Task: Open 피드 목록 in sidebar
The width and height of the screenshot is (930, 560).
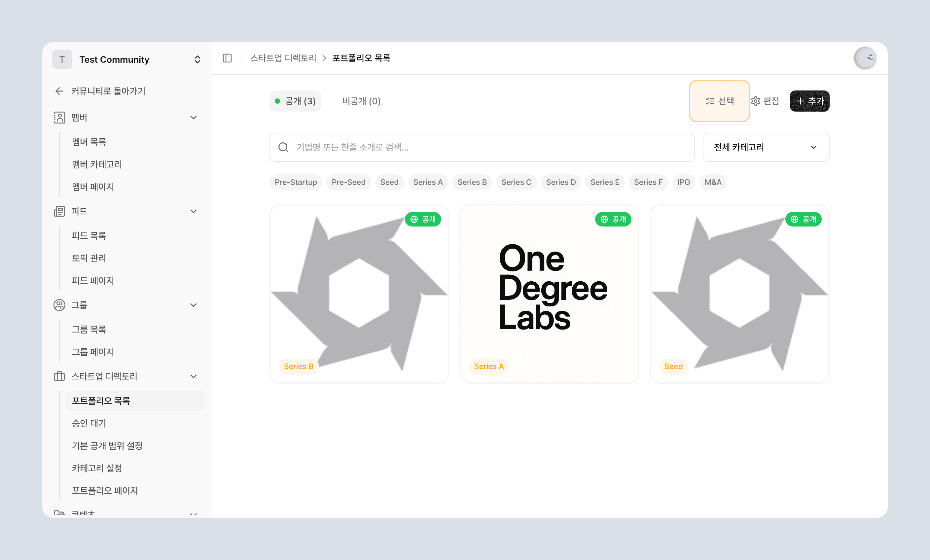Action: point(89,236)
